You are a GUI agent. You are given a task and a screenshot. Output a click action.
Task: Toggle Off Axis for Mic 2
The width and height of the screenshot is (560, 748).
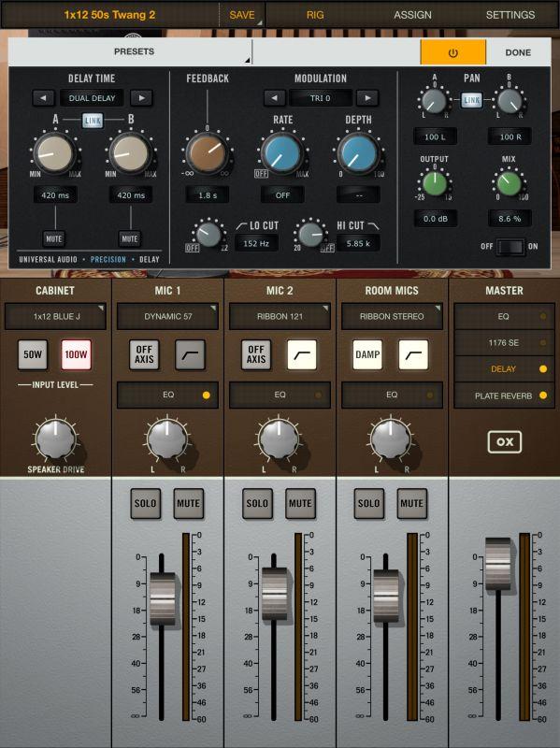click(x=256, y=354)
